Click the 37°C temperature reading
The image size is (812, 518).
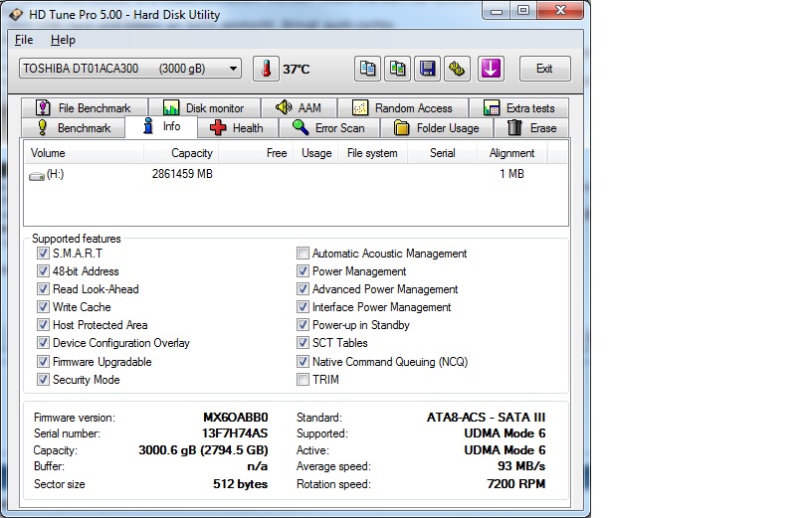coord(297,70)
